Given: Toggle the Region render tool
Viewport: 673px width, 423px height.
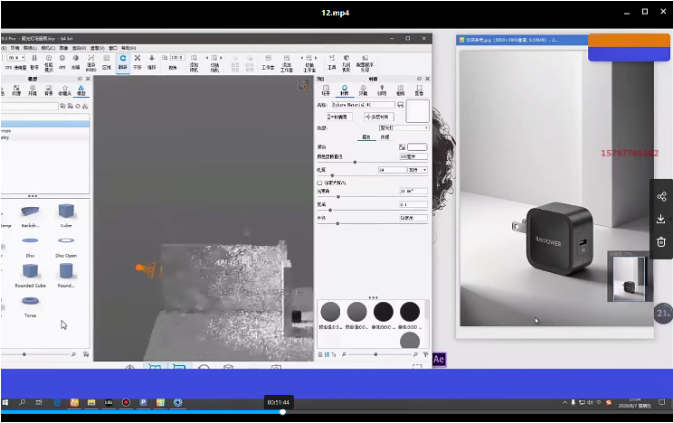Looking at the screenshot, I should 106,62.
